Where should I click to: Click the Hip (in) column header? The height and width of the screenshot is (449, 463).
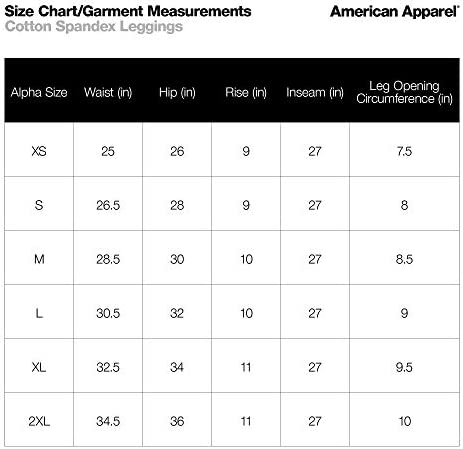tap(177, 92)
